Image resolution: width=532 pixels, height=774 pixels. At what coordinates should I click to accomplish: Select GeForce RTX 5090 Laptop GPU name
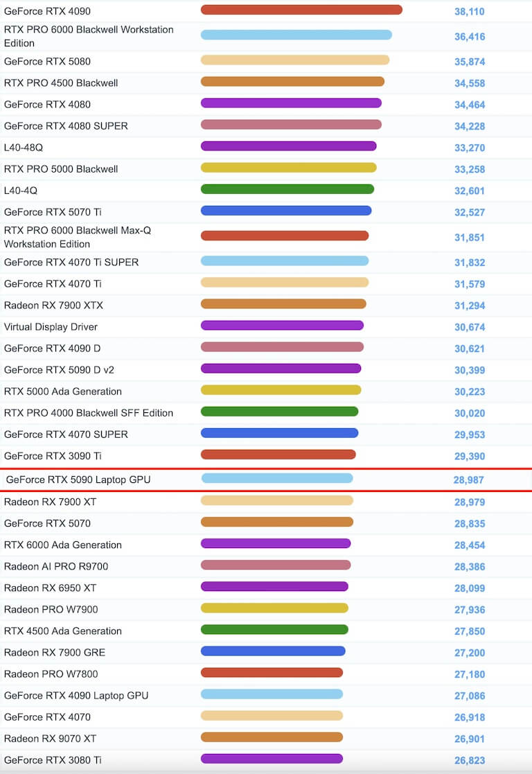(x=78, y=480)
